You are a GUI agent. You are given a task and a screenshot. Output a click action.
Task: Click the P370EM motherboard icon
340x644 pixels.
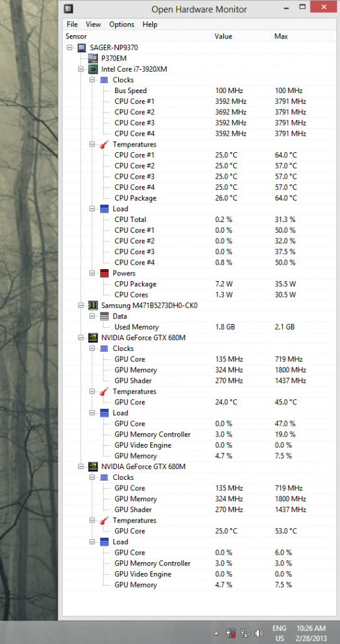pos(93,58)
